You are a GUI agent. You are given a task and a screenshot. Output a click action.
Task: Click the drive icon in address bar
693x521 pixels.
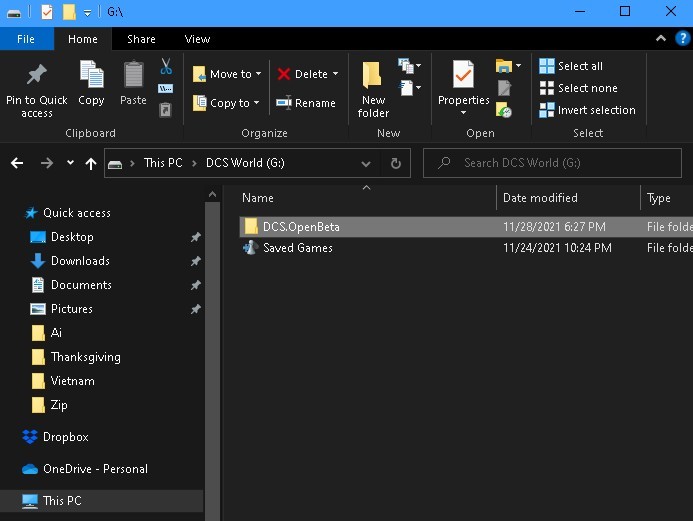[115, 164]
